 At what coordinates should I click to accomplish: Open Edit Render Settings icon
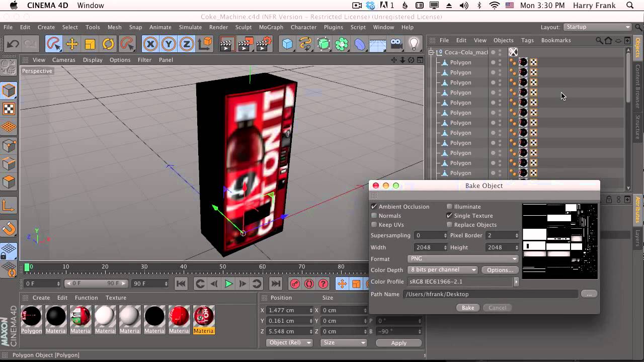coord(264,44)
